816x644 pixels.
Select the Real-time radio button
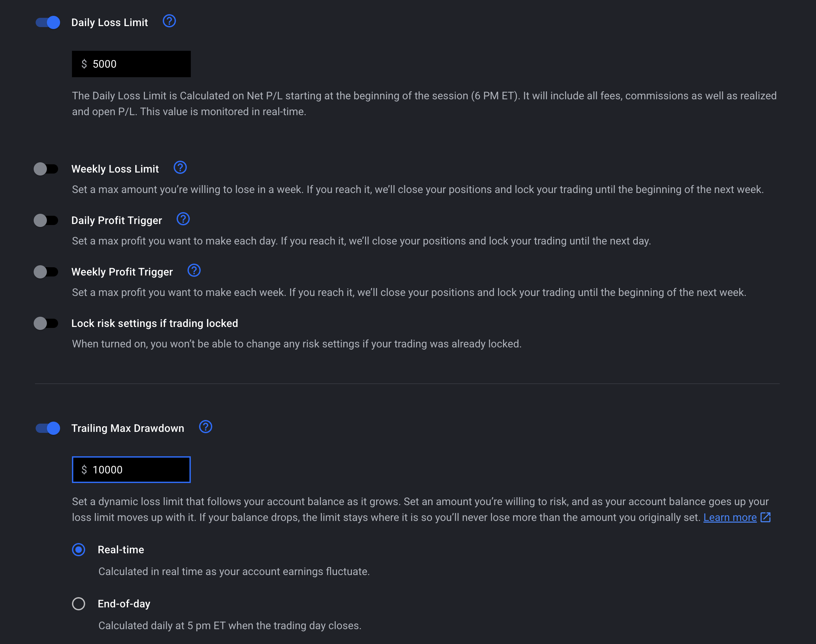click(79, 549)
